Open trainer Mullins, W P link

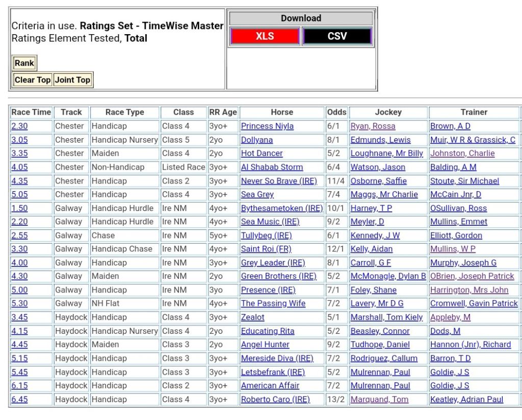(453, 249)
